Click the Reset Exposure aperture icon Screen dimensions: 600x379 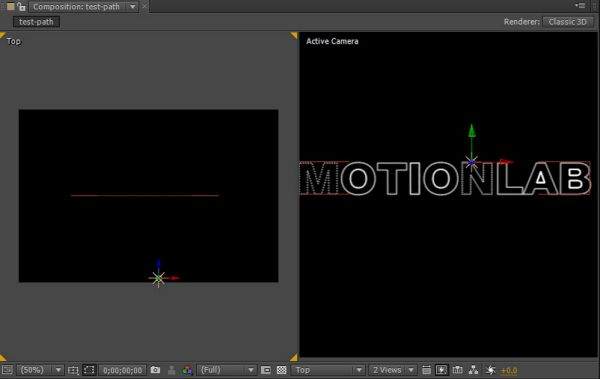coord(490,370)
